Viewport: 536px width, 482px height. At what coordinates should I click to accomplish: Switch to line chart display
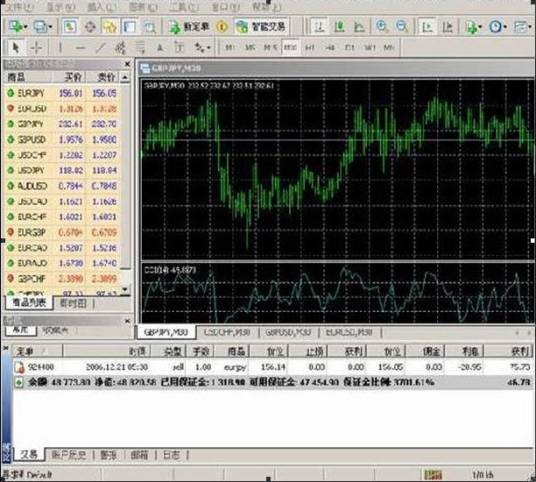click(x=359, y=27)
